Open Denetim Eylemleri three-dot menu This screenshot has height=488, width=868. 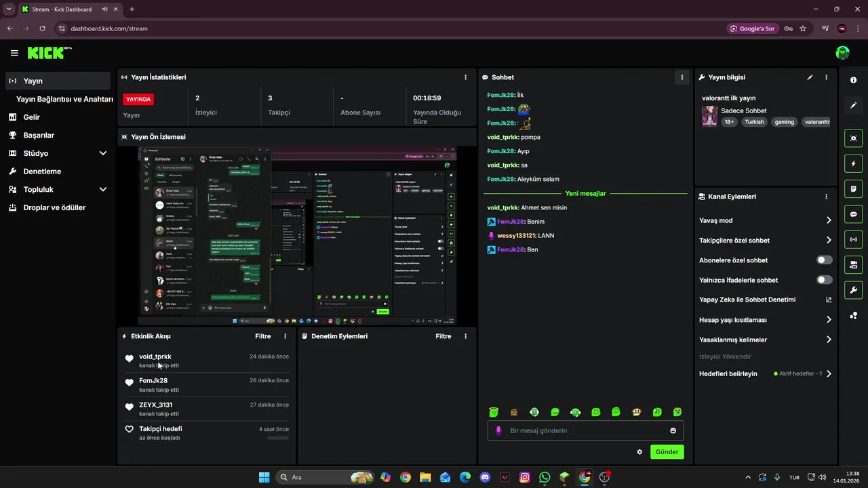coord(465,336)
